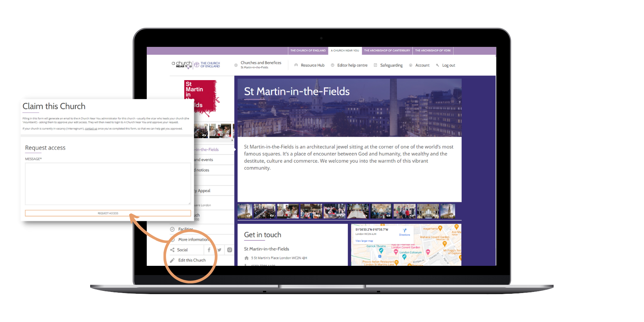The image size is (644, 322).
Task: Open The Archbishop of York tab
Action: coord(433,50)
